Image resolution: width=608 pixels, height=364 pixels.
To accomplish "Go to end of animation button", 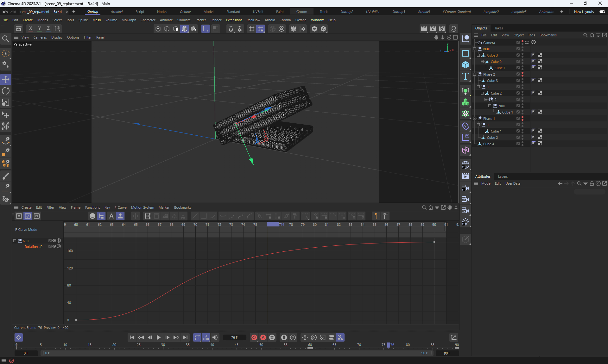I will pyautogui.click(x=185, y=337).
